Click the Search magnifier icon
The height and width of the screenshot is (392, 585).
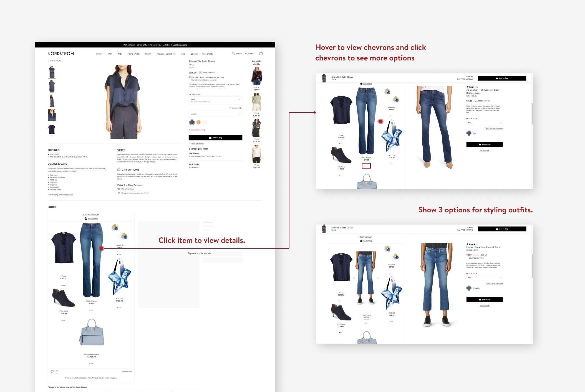click(x=233, y=54)
